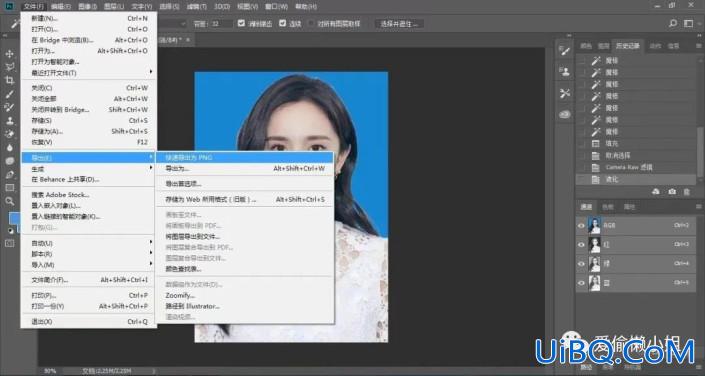Viewport: 705px width, 376px height.
Task: Select the RGB channel thumbnail
Action: [594, 226]
